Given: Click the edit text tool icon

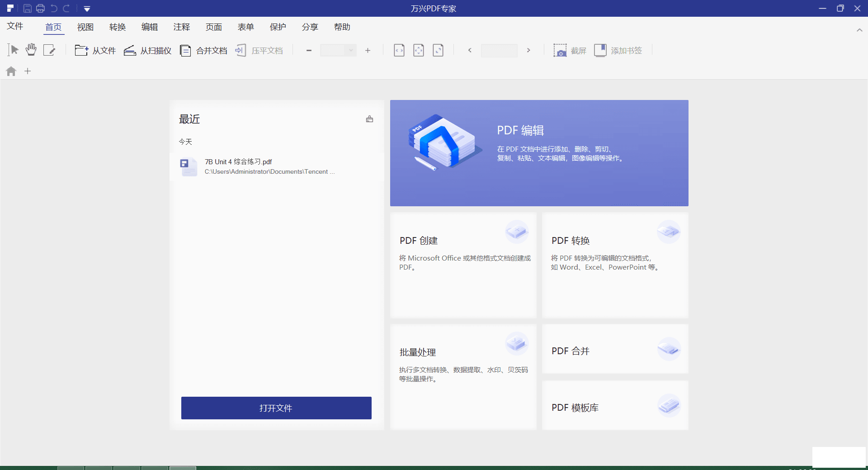Looking at the screenshot, I should pos(49,50).
